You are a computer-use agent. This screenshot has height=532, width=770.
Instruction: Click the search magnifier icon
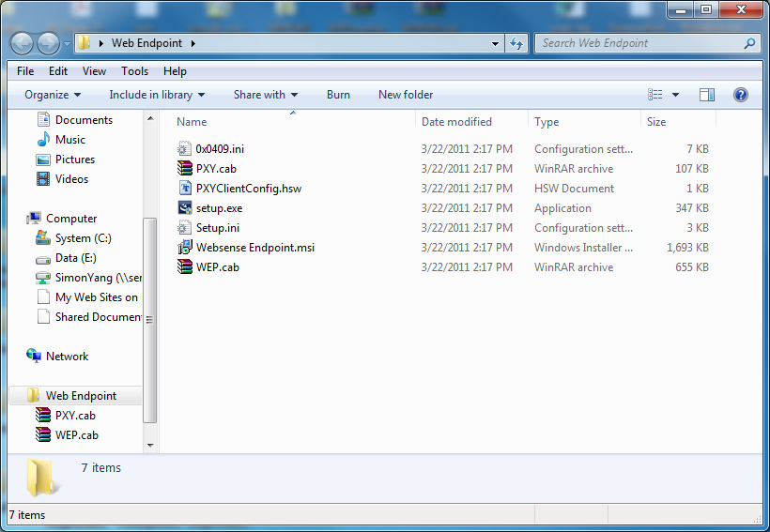click(x=749, y=43)
